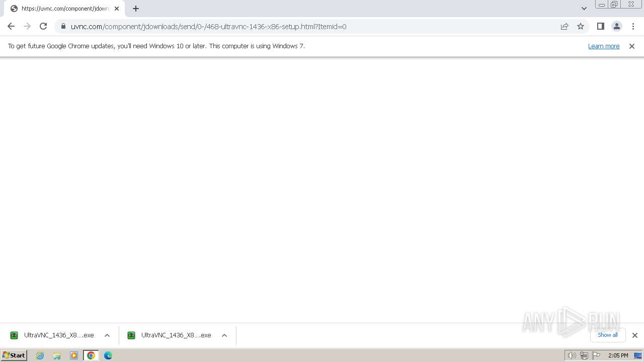Open a new tab
This screenshot has height=362, width=644.
tap(136, 9)
